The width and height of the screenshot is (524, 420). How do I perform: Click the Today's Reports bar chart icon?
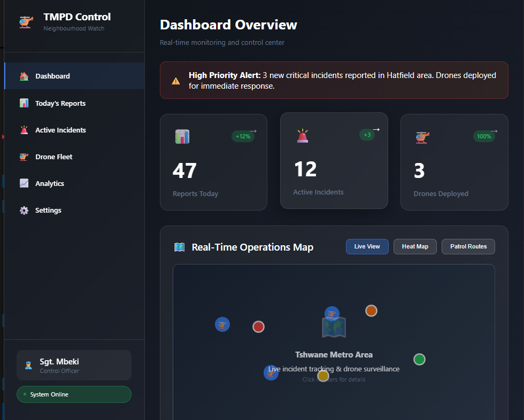24,103
